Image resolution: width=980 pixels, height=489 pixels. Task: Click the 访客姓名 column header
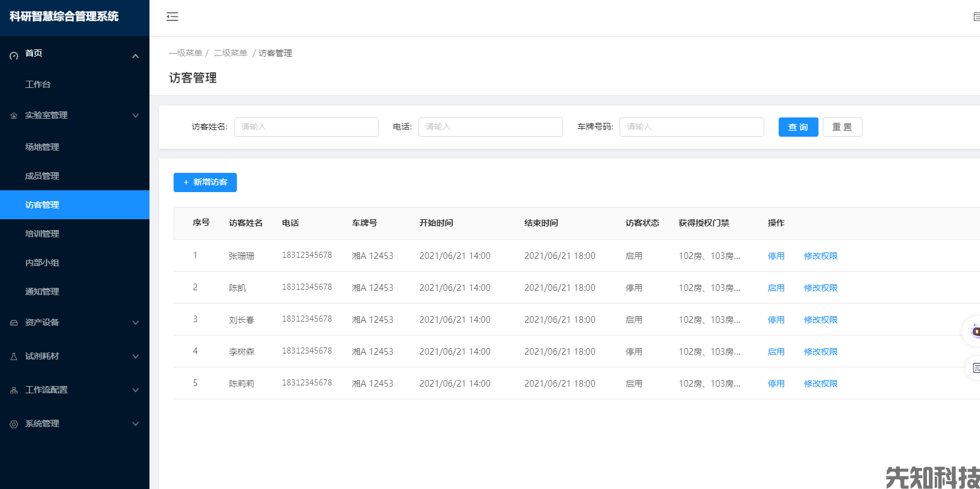click(246, 223)
